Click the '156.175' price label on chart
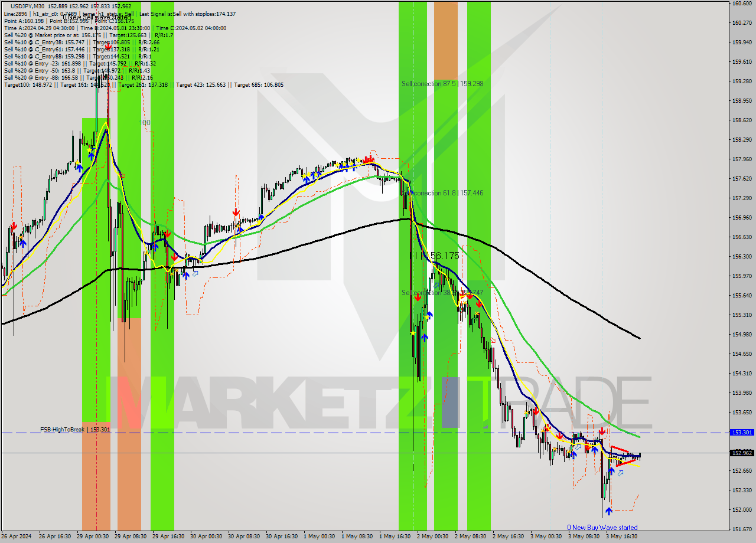 [x=442, y=256]
